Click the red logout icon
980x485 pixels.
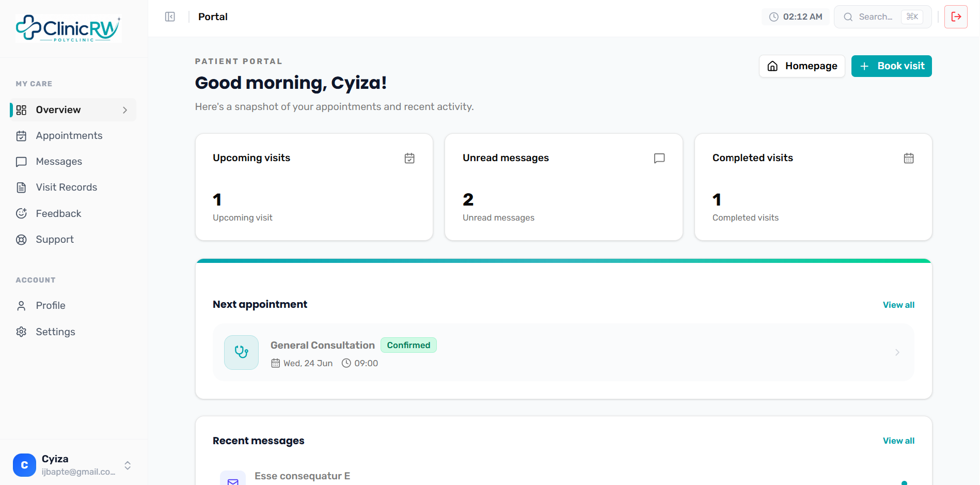(956, 17)
